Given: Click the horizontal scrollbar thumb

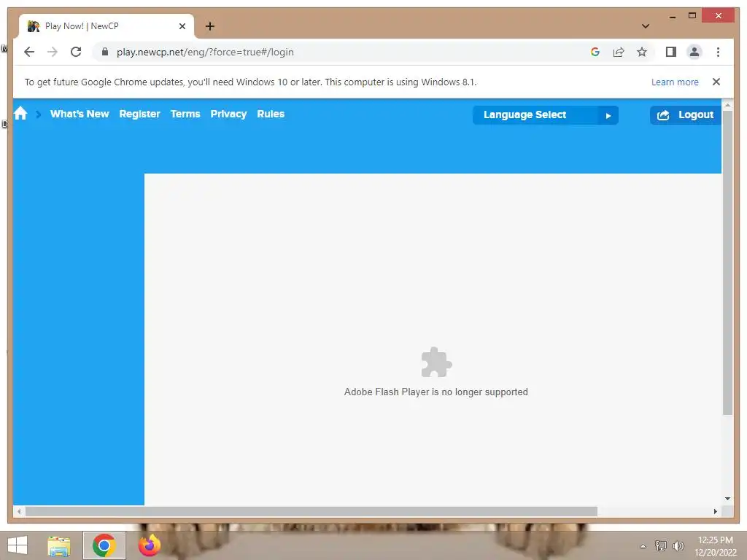Looking at the screenshot, I should 311,511.
